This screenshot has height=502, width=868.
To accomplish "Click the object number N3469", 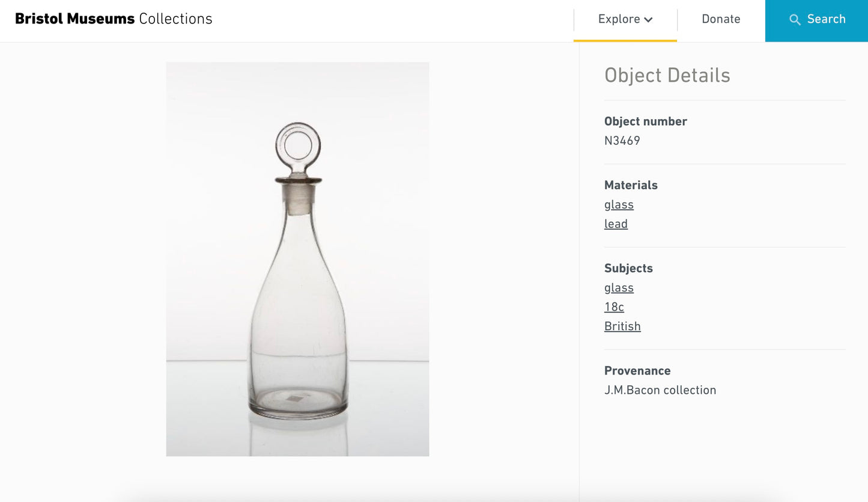I will click(622, 141).
